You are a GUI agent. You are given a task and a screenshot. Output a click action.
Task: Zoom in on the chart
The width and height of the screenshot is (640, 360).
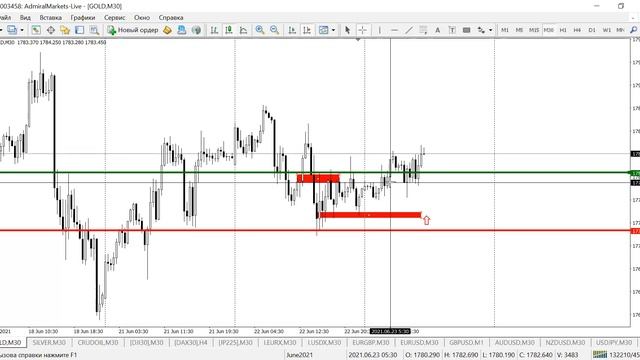pyautogui.click(x=260, y=30)
